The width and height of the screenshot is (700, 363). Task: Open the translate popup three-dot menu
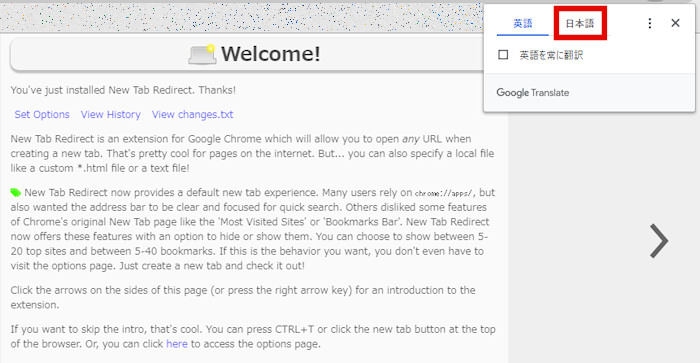click(x=650, y=23)
